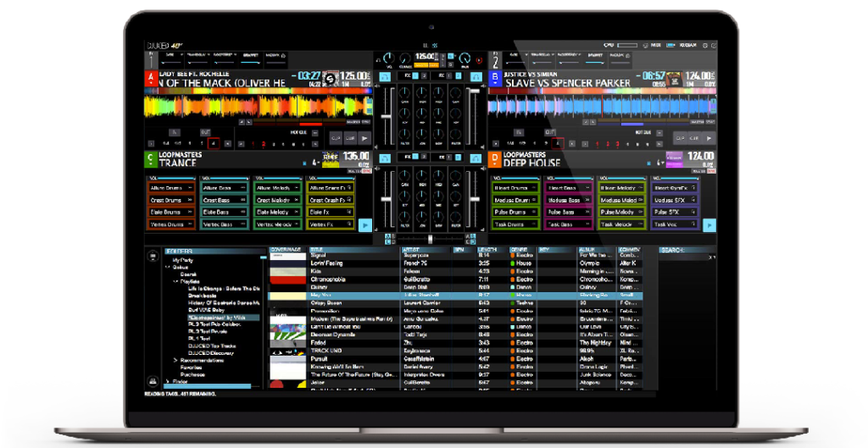Click the MIDI controller icon in top bar

(x=645, y=46)
